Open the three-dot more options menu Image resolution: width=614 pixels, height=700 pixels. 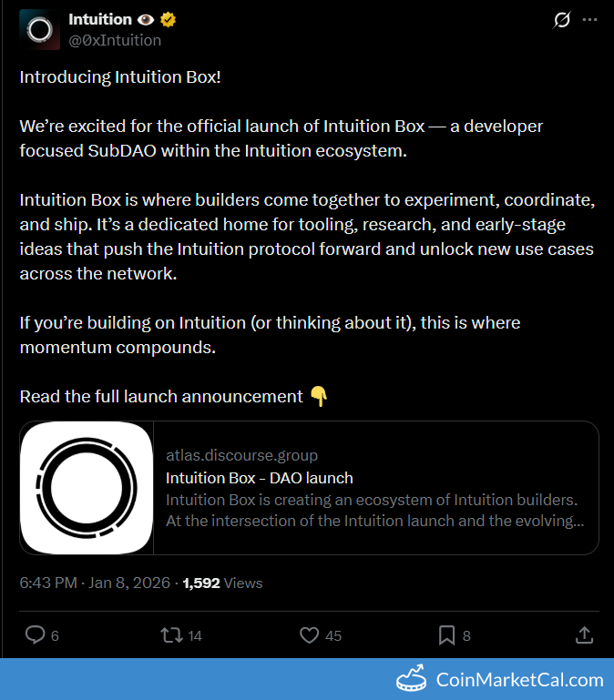coord(589,20)
